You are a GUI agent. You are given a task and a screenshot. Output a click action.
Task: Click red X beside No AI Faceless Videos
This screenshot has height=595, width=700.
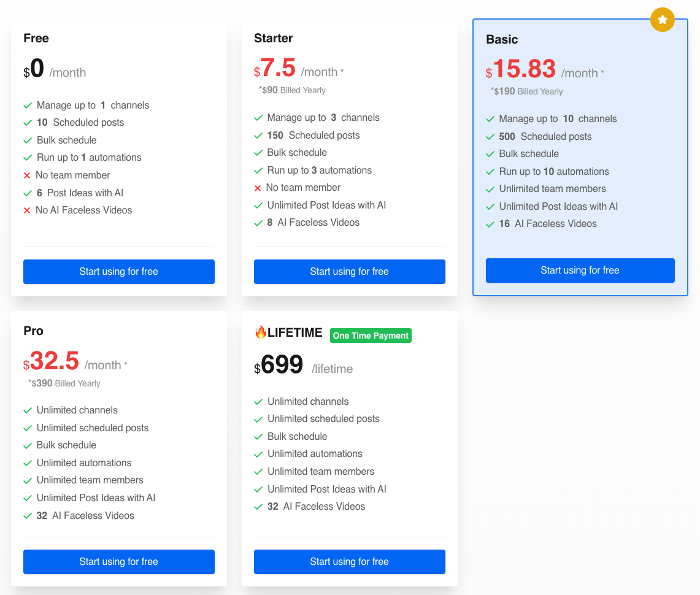pyautogui.click(x=27, y=210)
